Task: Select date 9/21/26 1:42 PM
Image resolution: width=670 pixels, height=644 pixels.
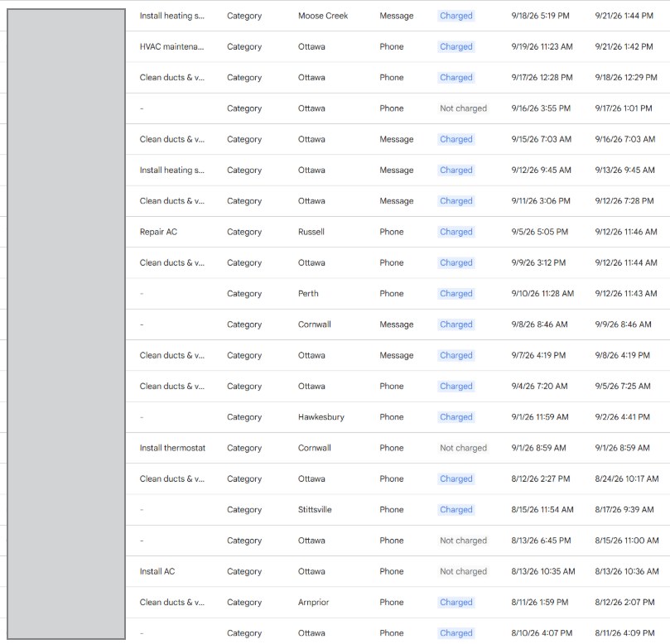Action: pyautogui.click(x=624, y=46)
